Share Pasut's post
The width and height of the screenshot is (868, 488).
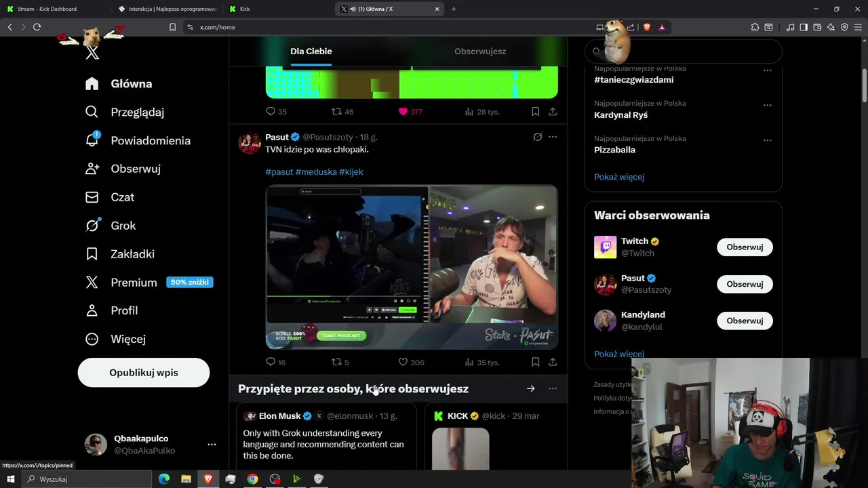(553, 362)
